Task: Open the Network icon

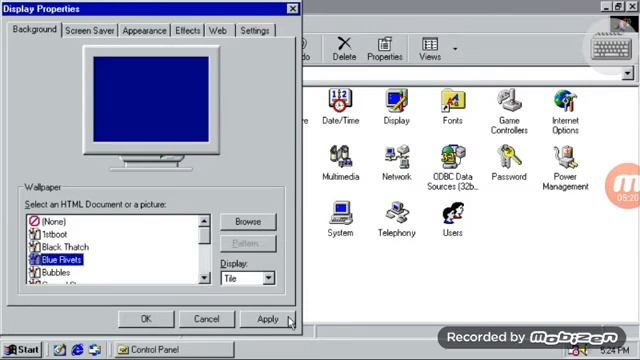Action: (x=396, y=162)
